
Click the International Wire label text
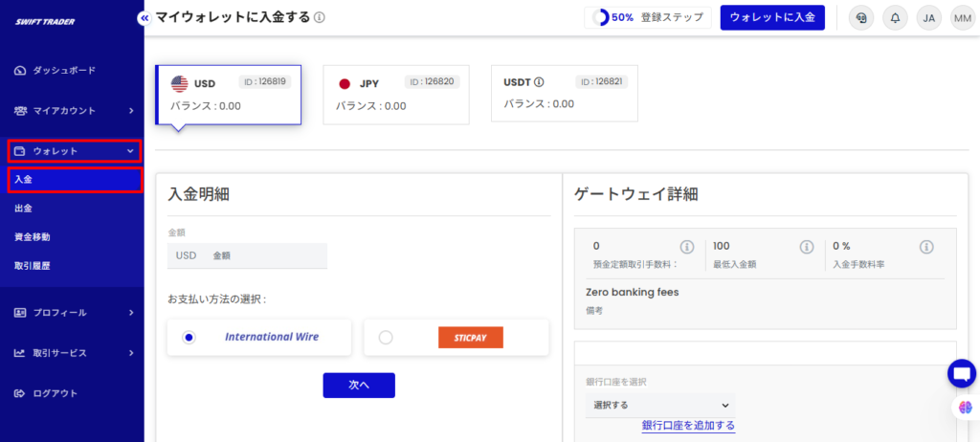[271, 337]
